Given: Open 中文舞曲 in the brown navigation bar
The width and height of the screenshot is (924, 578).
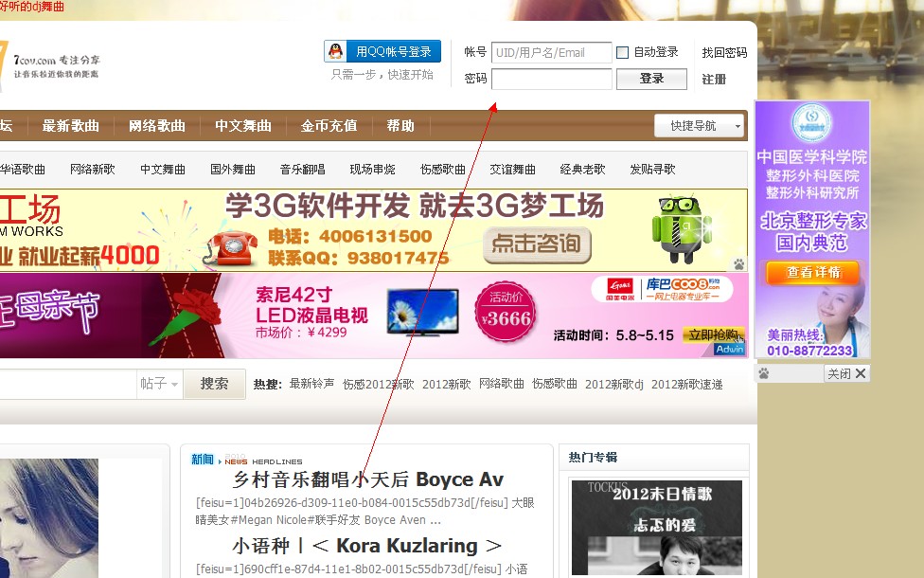Looking at the screenshot, I should [242, 126].
